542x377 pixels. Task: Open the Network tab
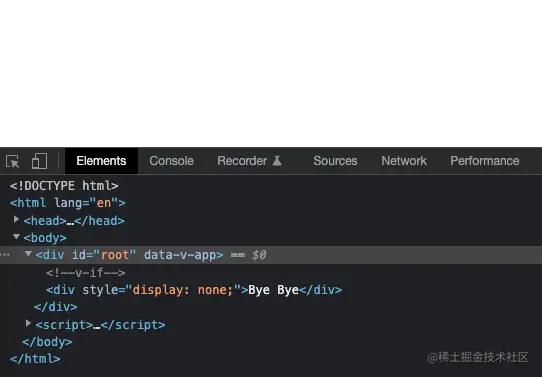click(404, 161)
